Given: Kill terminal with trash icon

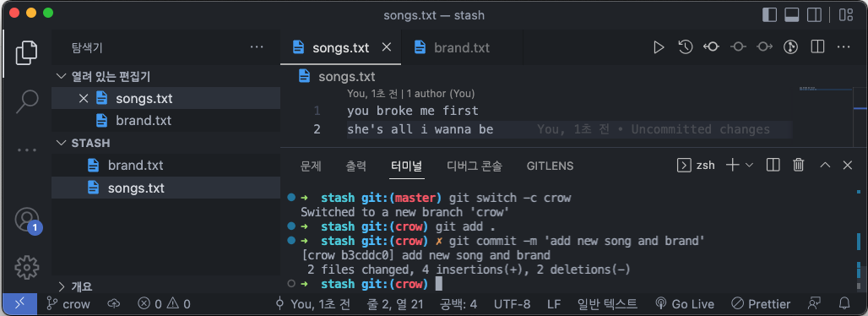Looking at the screenshot, I should [798, 166].
